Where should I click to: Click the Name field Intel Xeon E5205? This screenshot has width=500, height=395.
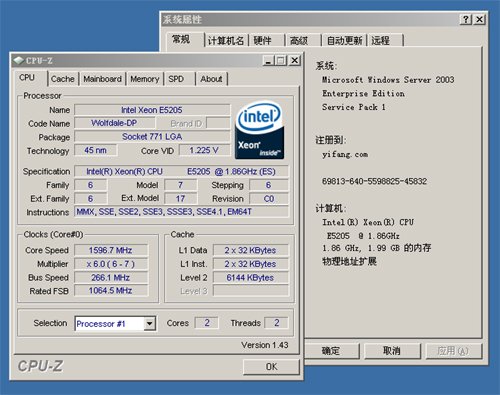tap(152, 110)
